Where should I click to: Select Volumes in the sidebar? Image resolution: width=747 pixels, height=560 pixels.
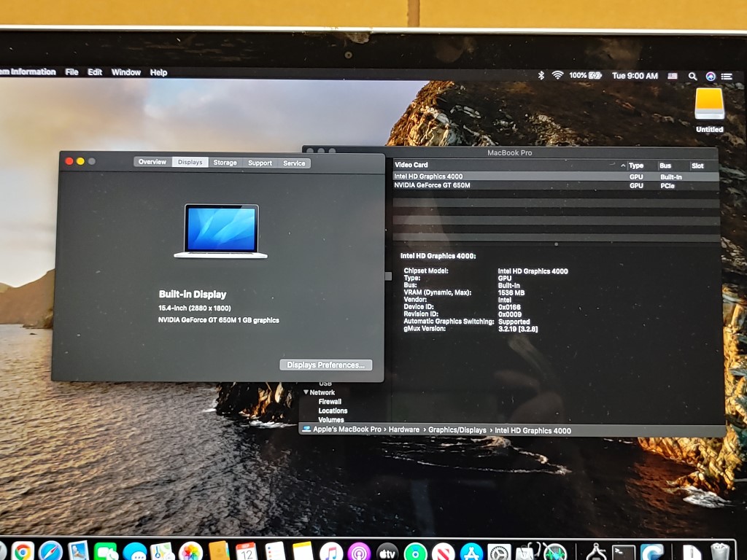point(331,419)
